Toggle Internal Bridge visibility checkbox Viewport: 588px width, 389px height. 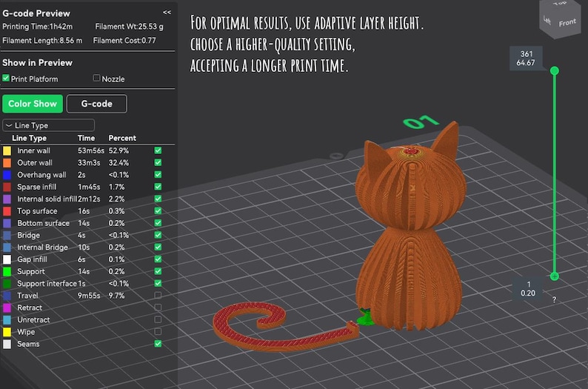point(158,247)
